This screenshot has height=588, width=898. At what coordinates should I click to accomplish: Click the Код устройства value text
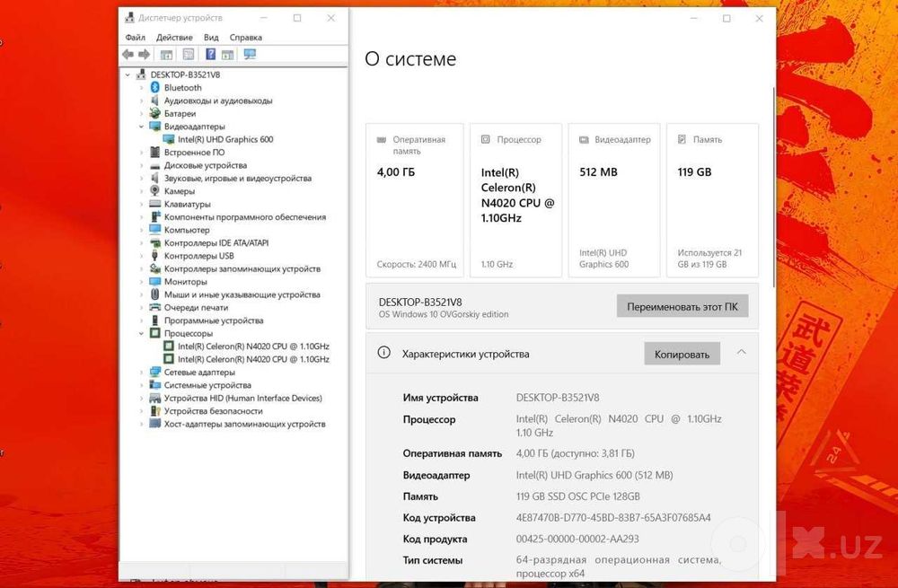point(613,518)
